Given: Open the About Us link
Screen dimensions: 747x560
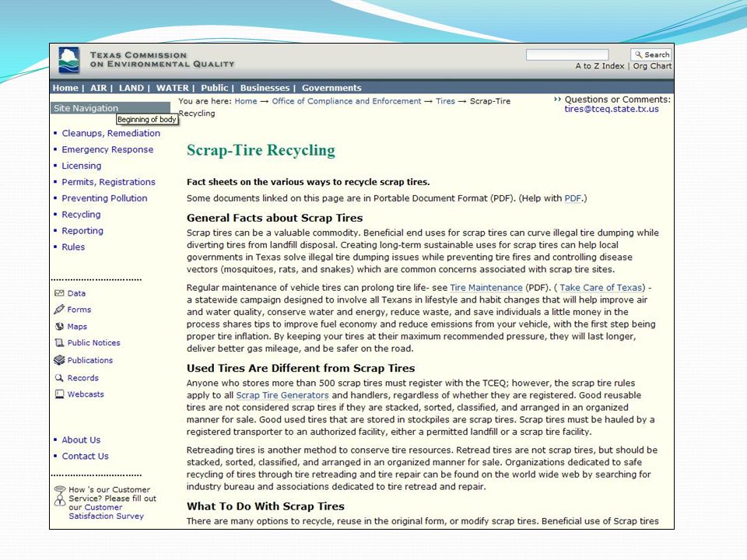Looking at the screenshot, I should [x=81, y=440].
